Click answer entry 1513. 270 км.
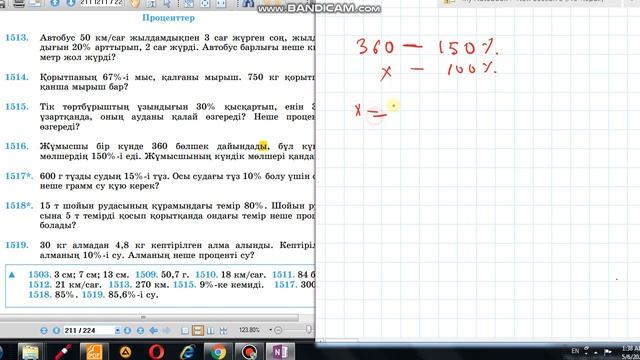640x360 pixels. click(x=138, y=284)
